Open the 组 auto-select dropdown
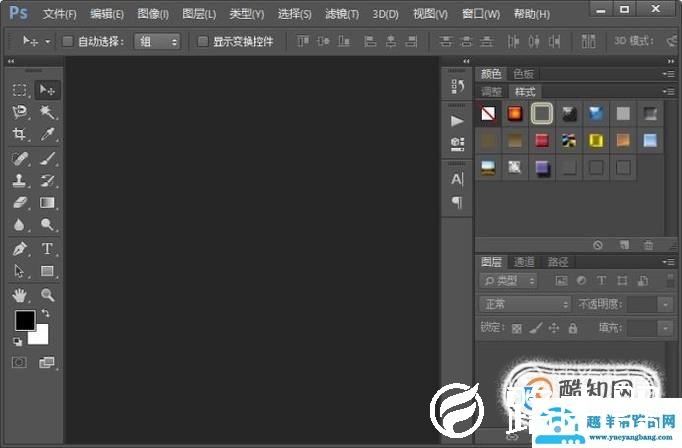682x448 pixels. pos(157,42)
